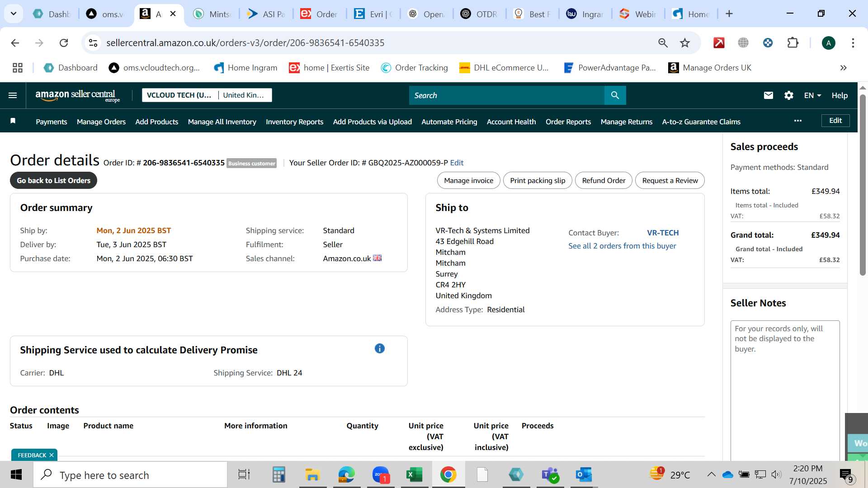Click the Edit link beside Seller Order ID

coord(457,163)
